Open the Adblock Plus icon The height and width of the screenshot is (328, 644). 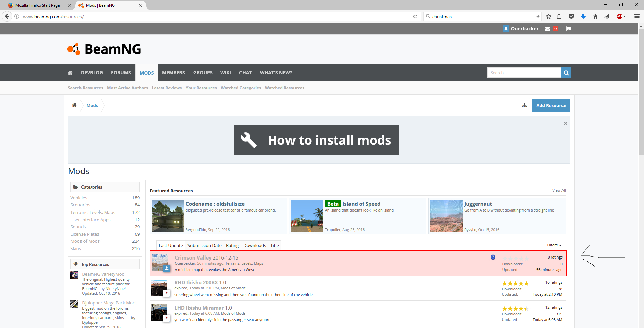620,16
